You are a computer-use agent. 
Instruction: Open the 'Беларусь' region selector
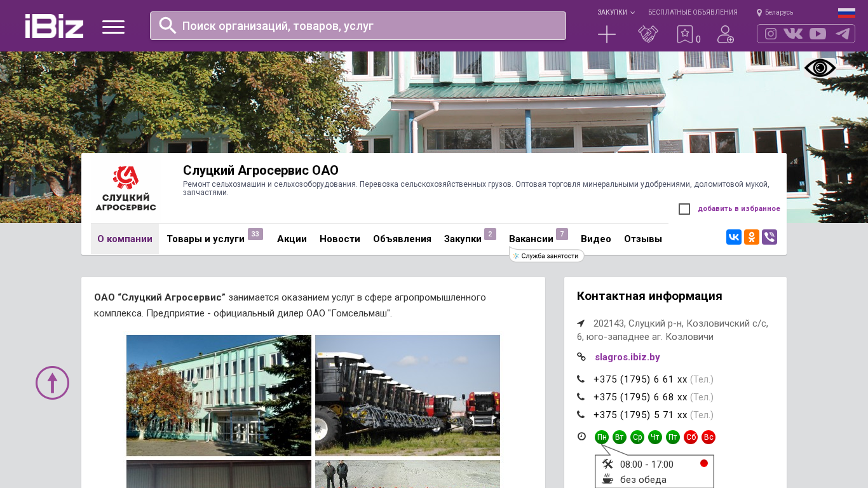775,12
